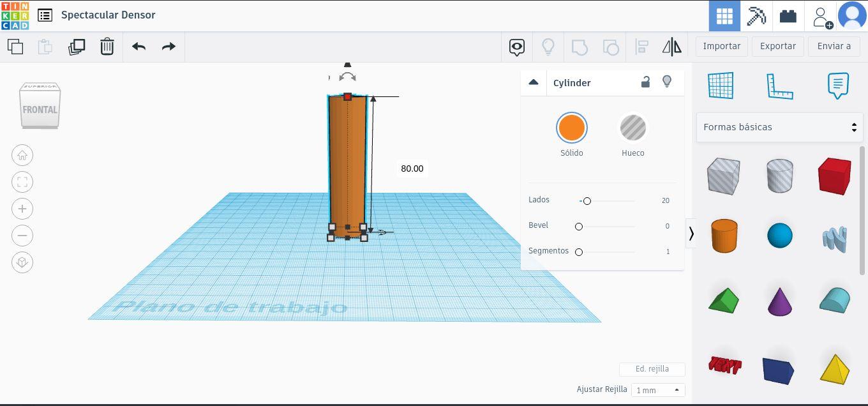The width and height of the screenshot is (868, 406).
Task: Click Show all lightbulb icon in toolbar
Action: click(548, 47)
